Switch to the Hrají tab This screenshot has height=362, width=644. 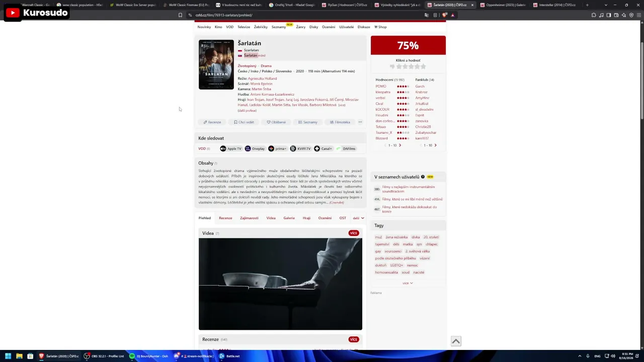(306, 218)
